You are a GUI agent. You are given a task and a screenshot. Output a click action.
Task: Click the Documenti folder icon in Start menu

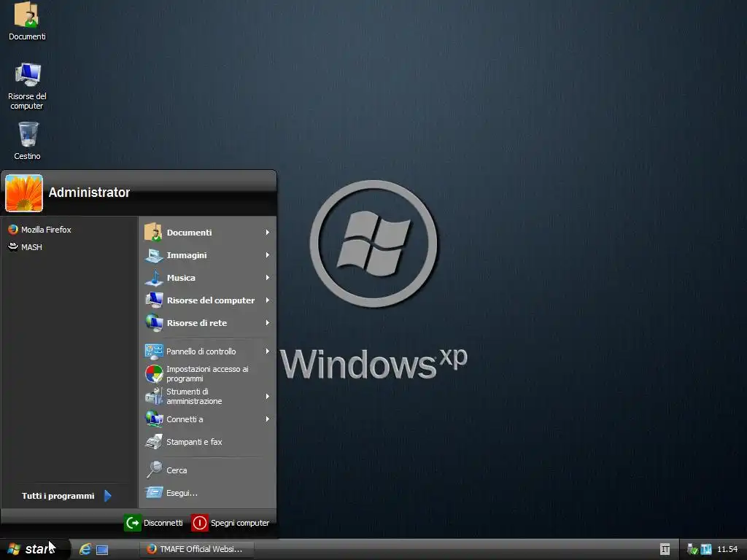[x=153, y=233]
